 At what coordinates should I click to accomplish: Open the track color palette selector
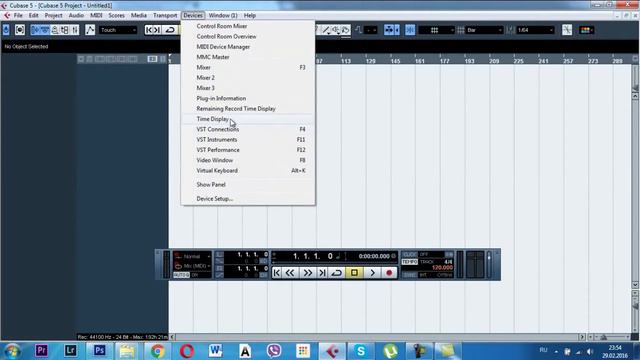click(x=587, y=30)
